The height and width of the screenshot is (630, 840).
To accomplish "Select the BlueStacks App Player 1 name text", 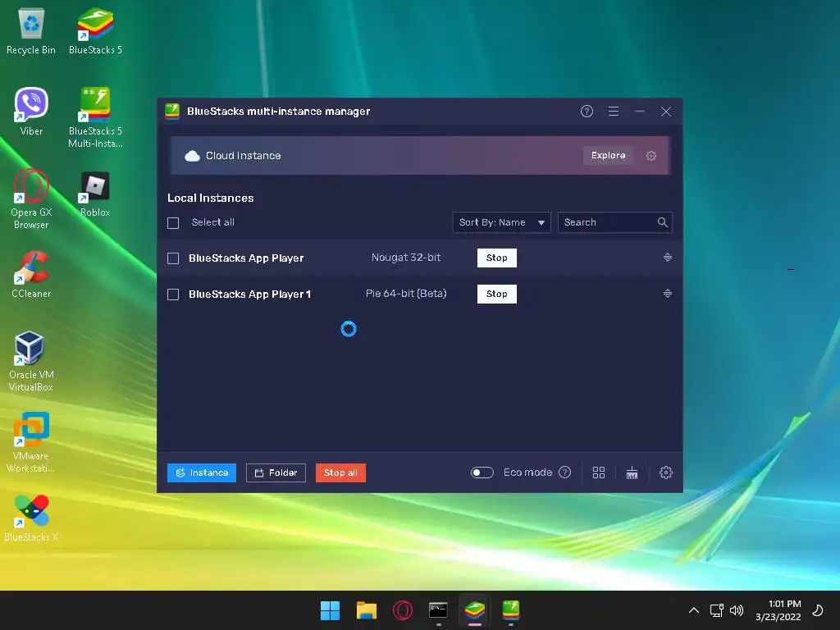I will click(x=249, y=294).
